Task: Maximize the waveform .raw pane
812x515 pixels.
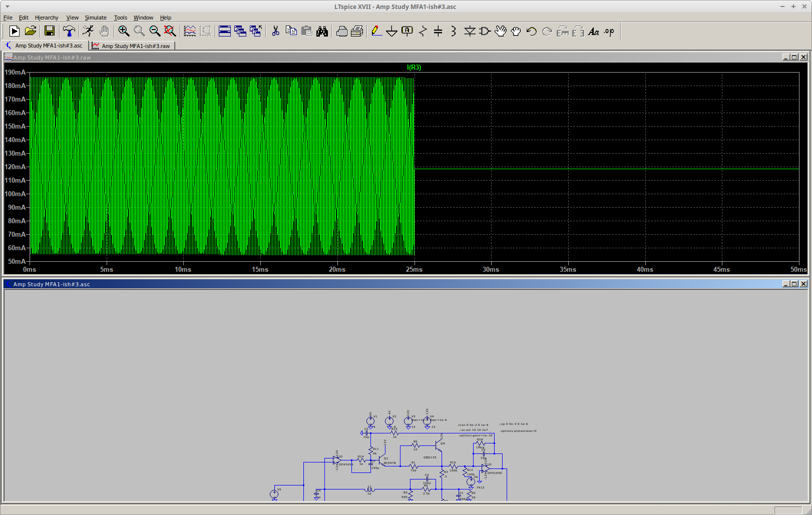Action: point(794,57)
